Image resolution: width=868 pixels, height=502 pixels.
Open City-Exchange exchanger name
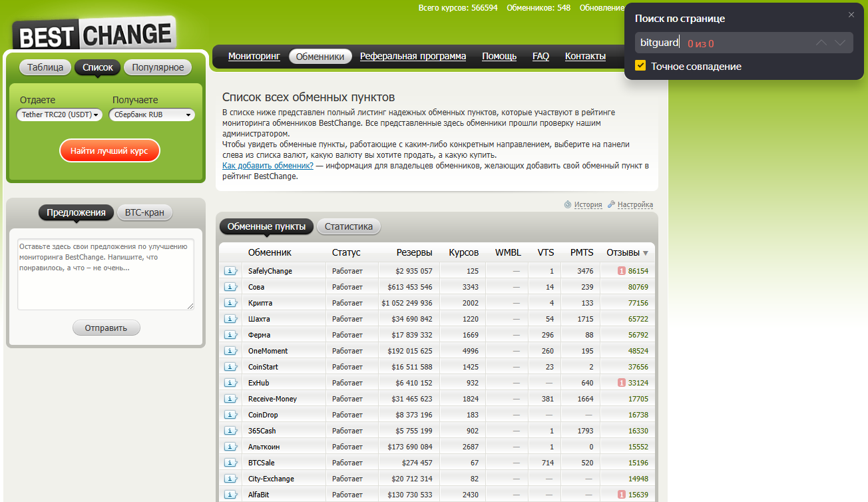pos(271,479)
